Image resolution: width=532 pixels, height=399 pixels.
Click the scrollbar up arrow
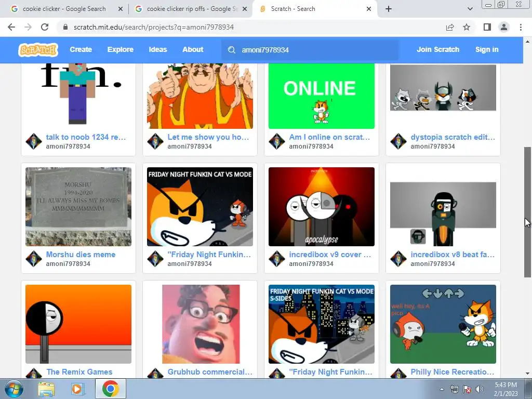(x=527, y=42)
